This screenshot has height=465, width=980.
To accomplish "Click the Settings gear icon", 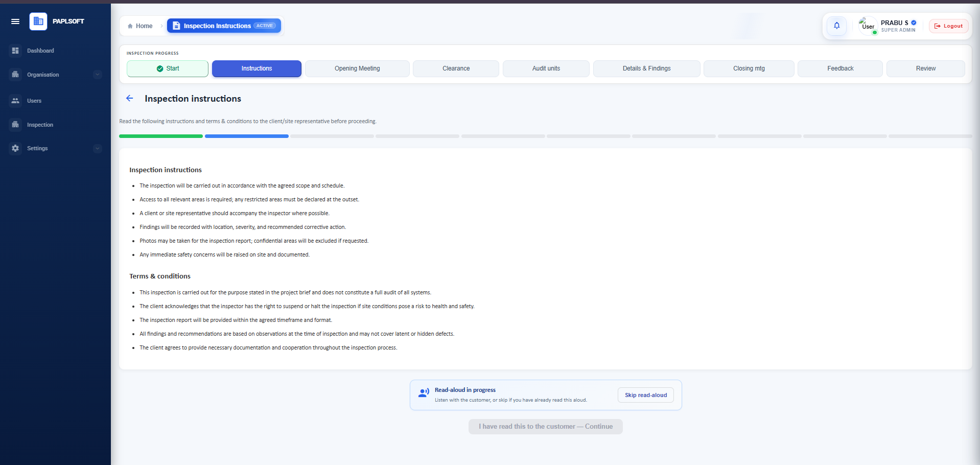I will click(15, 148).
